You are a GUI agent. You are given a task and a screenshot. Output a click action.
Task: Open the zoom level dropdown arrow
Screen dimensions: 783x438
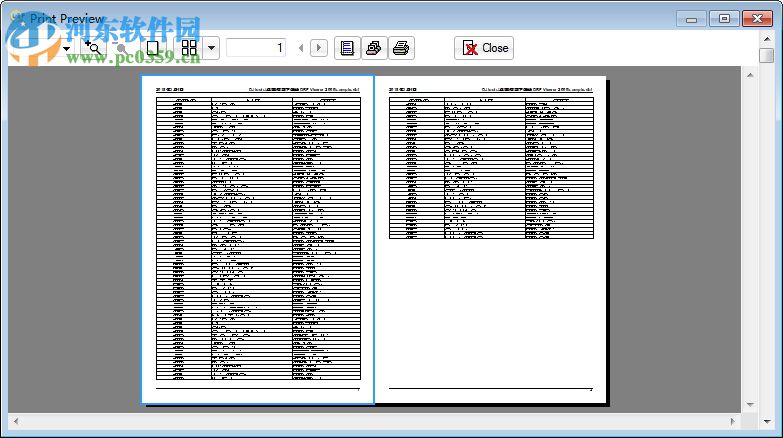66,48
